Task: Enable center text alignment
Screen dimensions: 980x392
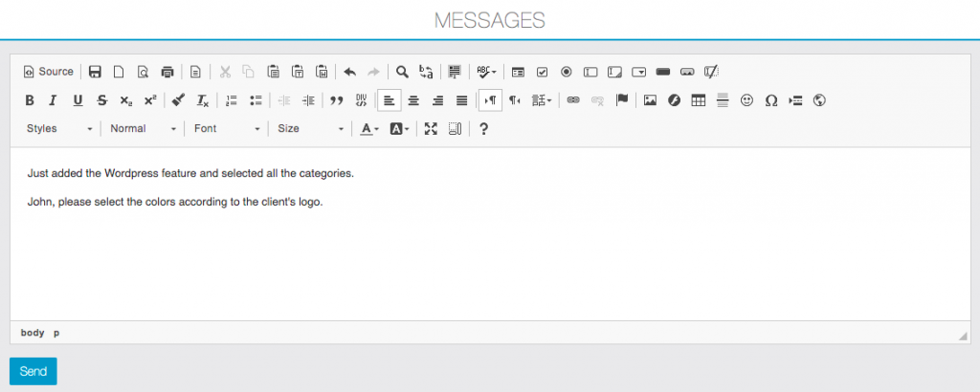Action: point(413,100)
